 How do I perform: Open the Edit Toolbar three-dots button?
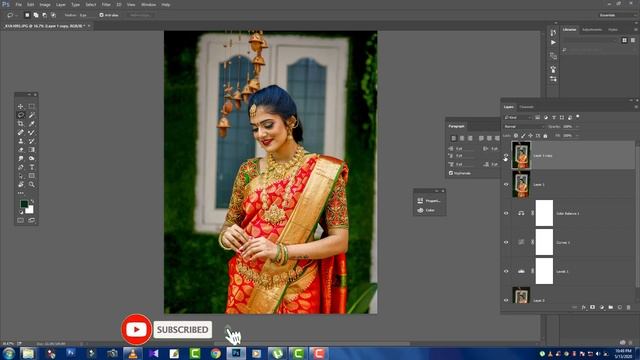click(x=20, y=193)
